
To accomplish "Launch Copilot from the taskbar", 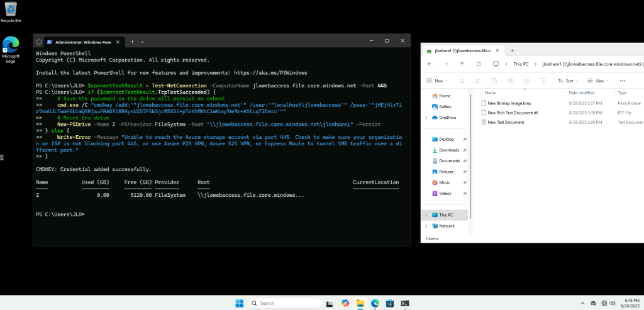I will click(x=345, y=303).
